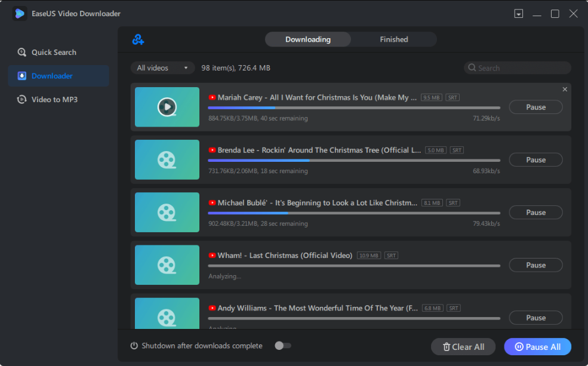Expand the All videos filter dropdown
This screenshot has width=588, height=366.
coord(162,68)
